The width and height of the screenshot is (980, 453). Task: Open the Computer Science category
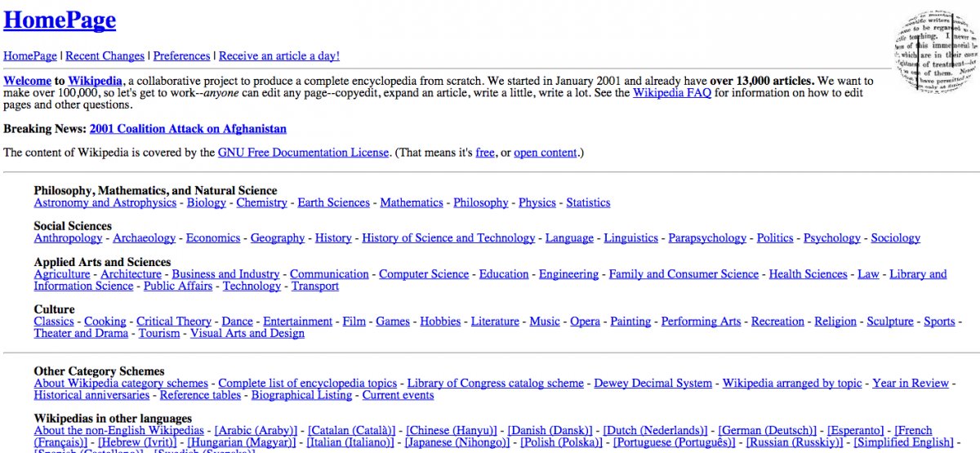click(x=424, y=274)
